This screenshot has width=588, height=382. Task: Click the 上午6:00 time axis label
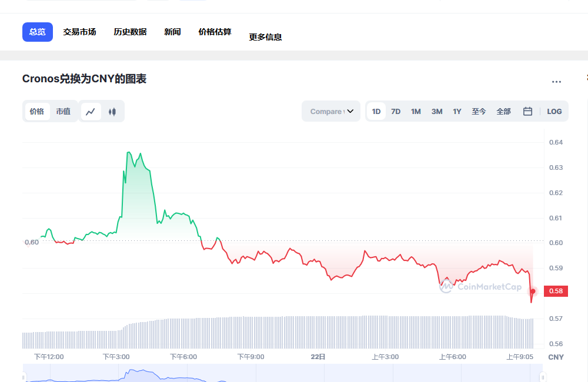[453, 357]
